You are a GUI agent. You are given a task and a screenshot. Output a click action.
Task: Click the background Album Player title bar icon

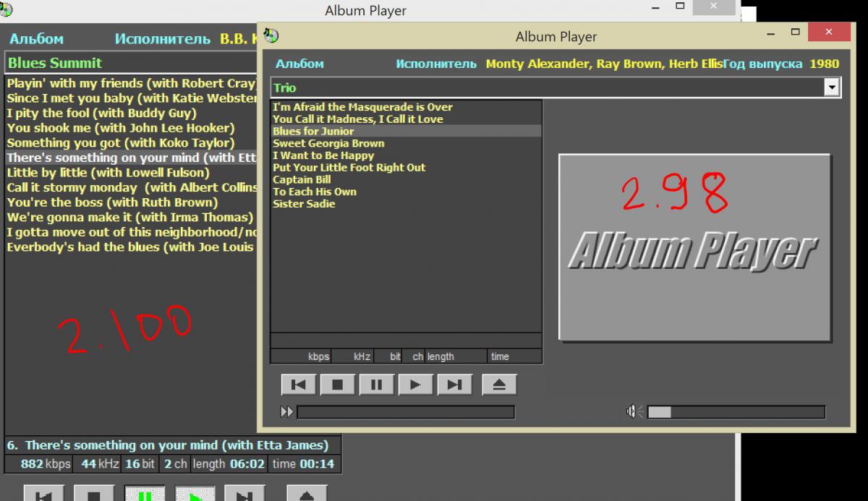(x=7, y=9)
